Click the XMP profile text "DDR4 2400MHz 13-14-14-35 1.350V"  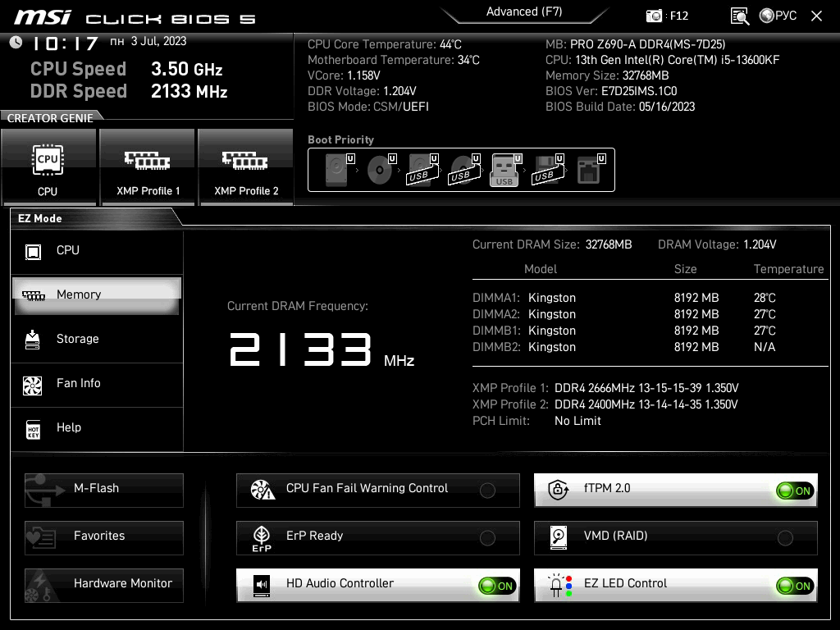[x=646, y=404]
